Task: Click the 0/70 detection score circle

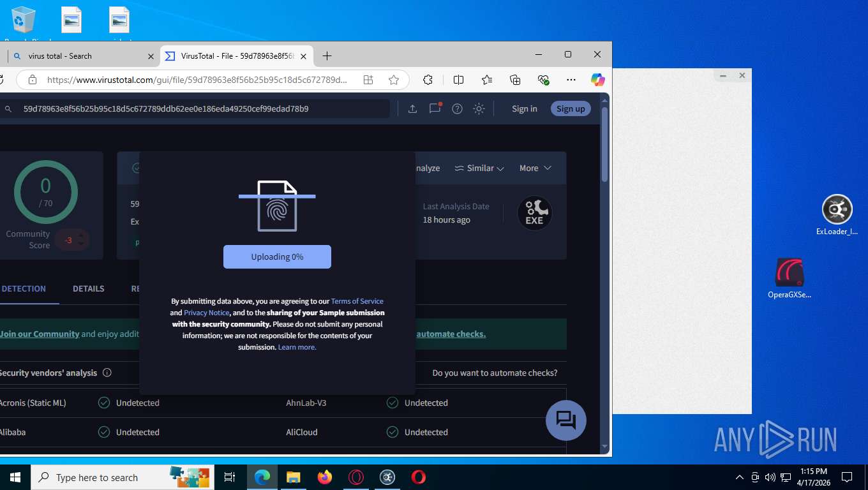Action: pos(45,192)
